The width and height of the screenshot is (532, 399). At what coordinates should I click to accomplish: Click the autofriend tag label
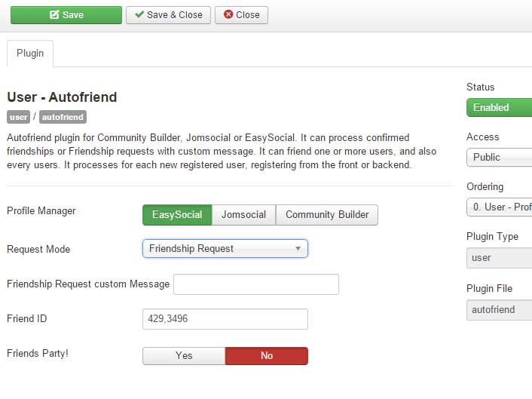click(x=63, y=117)
